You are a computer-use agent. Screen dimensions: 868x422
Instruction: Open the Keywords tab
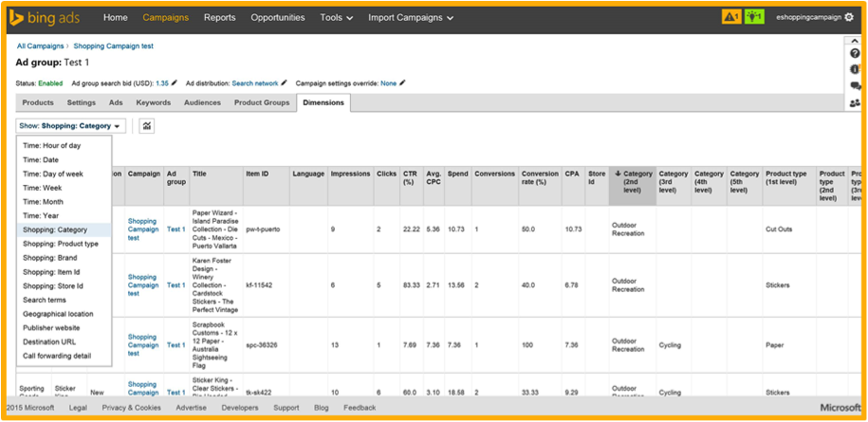(153, 102)
